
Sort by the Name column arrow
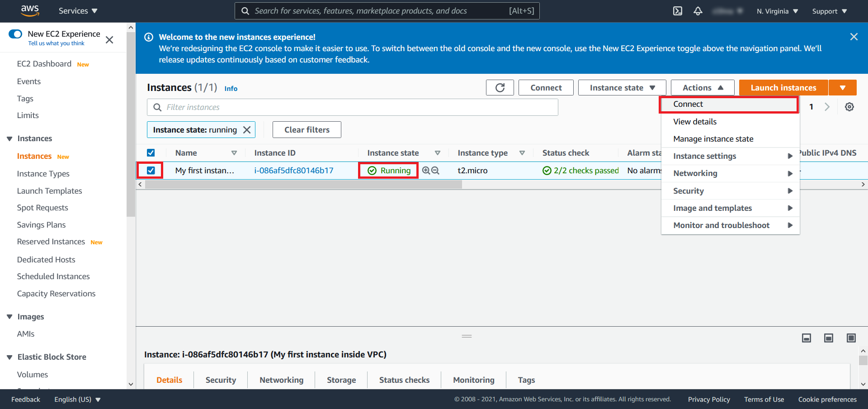point(234,153)
